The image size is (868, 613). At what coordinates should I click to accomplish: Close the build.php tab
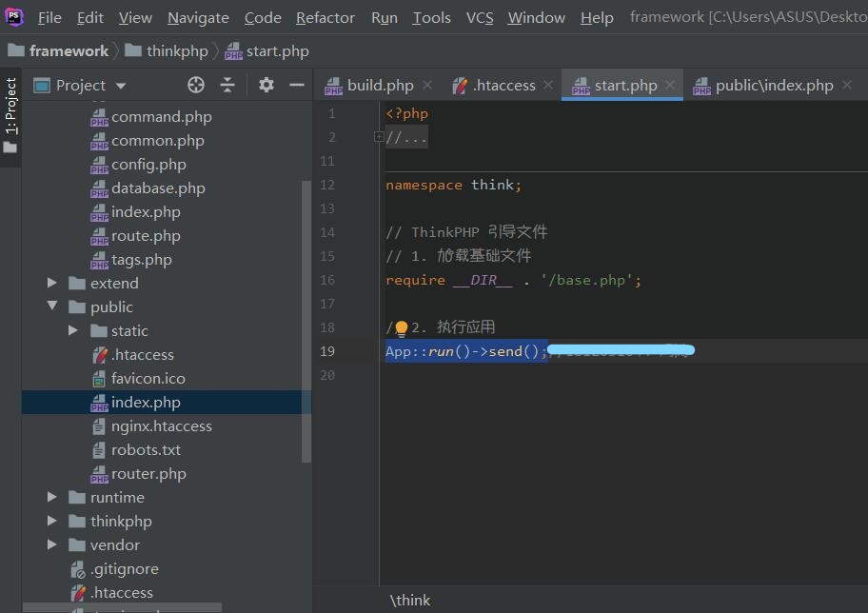[x=427, y=85]
